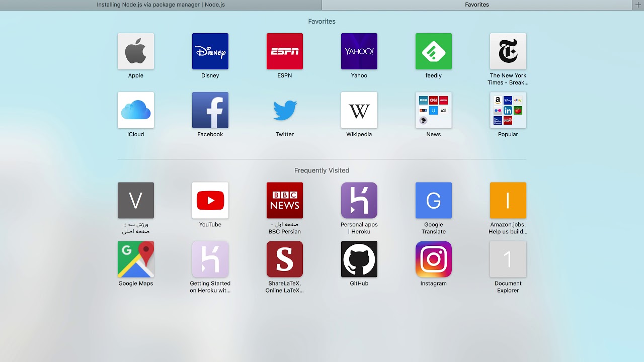Open the YouTube frequently visited icon
This screenshot has width=644, height=362.
[210, 201]
